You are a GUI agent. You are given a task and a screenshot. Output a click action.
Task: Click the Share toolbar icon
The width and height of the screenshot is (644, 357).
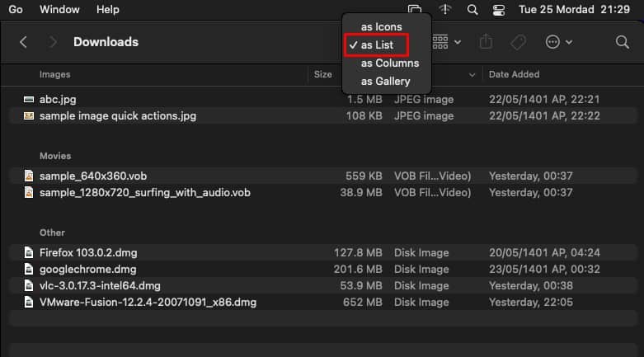[x=486, y=41]
